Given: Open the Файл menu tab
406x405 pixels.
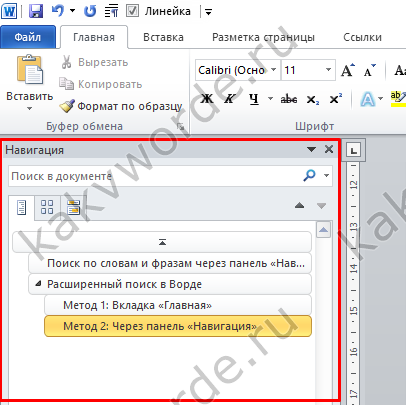Looking at the screenshot, I should (28, 37).
